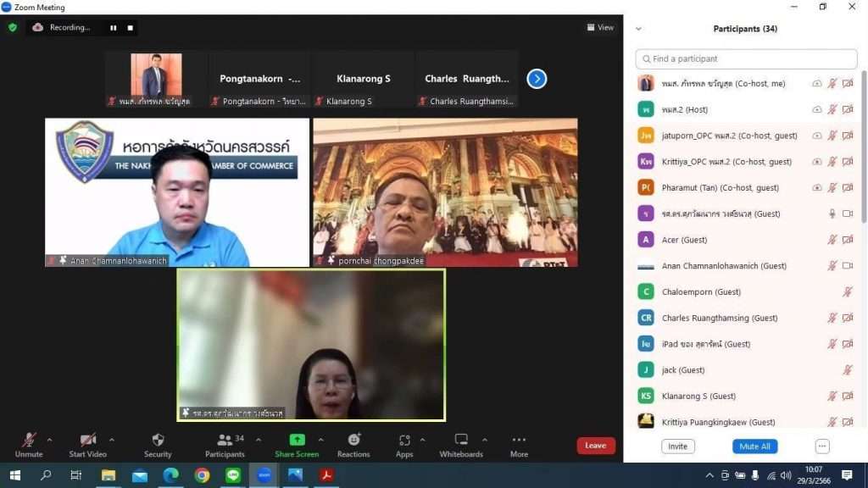Image resolution: width=868 pixels, height=488 pixels.
Task: Open Microsoft Edge from taskbar
Action: coord(171,475)
